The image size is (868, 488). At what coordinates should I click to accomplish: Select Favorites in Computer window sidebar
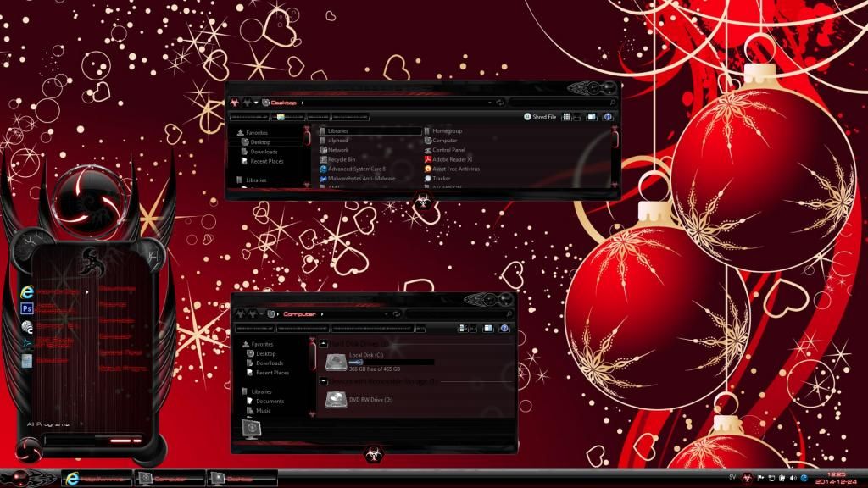point(258,344)
